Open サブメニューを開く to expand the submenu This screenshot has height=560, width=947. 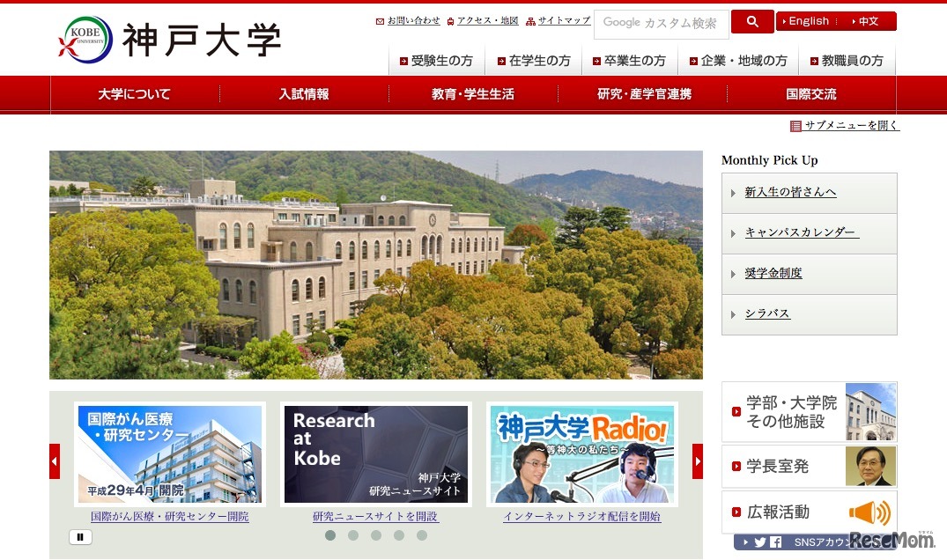pyautogui.click(x=844, y=125)
